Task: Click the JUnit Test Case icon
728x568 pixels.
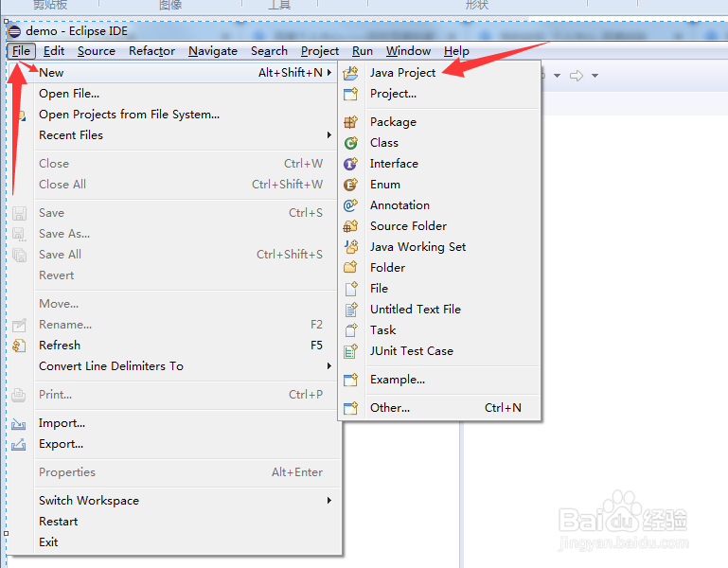Action: (x=350, y=351)
